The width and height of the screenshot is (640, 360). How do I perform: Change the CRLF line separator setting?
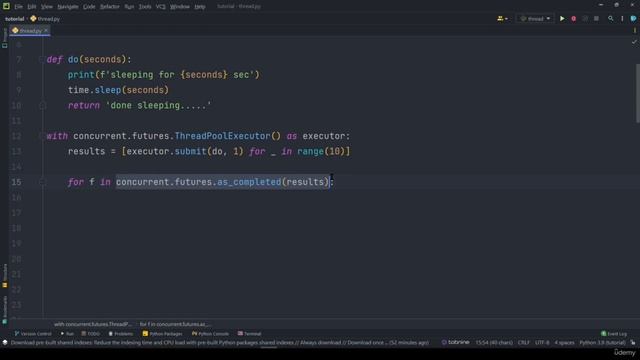point(524,342)
